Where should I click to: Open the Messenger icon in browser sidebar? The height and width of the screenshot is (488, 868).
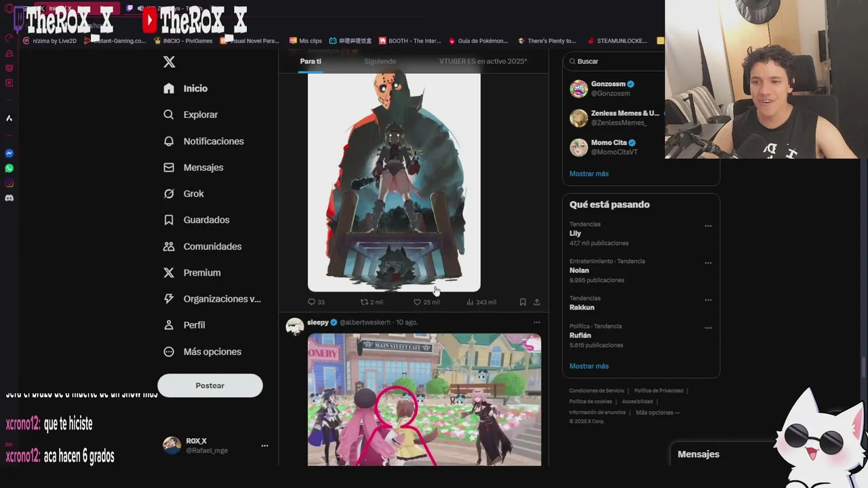click(x=9, y=153)
